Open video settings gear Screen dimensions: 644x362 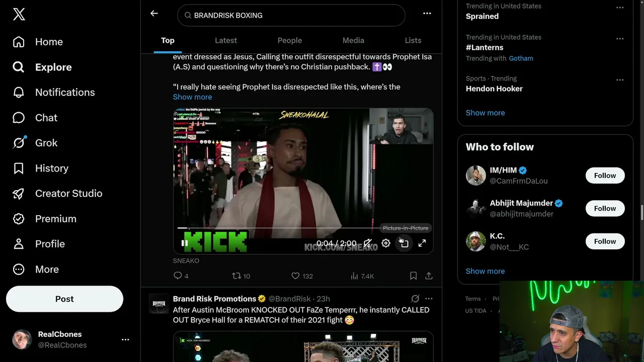click(x=386, y=243)
